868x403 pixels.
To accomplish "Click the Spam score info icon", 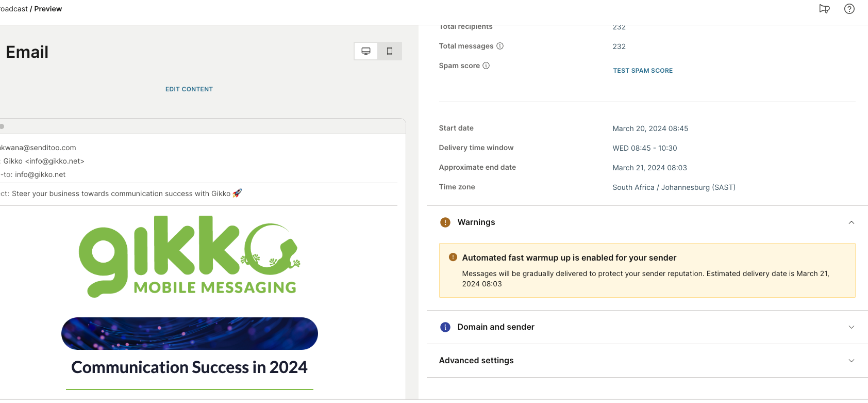I will (486, 66).
